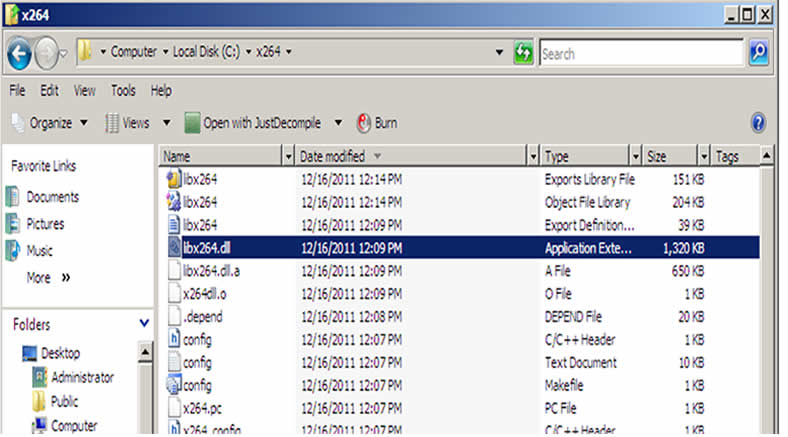
Task: Click the Back navigation arrow
Action: pos(20,53)
